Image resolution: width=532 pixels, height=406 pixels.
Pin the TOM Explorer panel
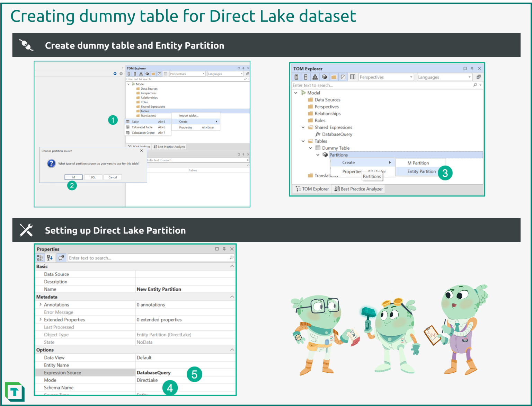(x=472, y=68)
